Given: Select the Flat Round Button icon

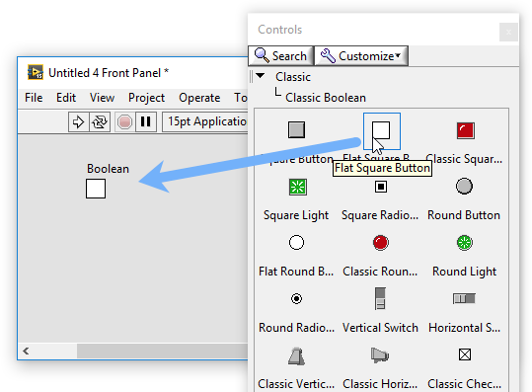Looking at the screenshot, I should tap(296, 243).
